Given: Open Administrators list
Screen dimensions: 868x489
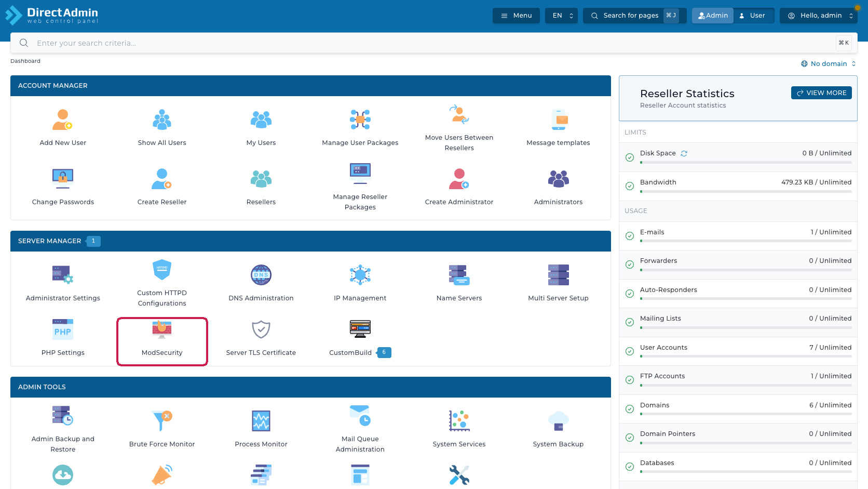Looking at the screenshot, I should [x=559, y=188].
